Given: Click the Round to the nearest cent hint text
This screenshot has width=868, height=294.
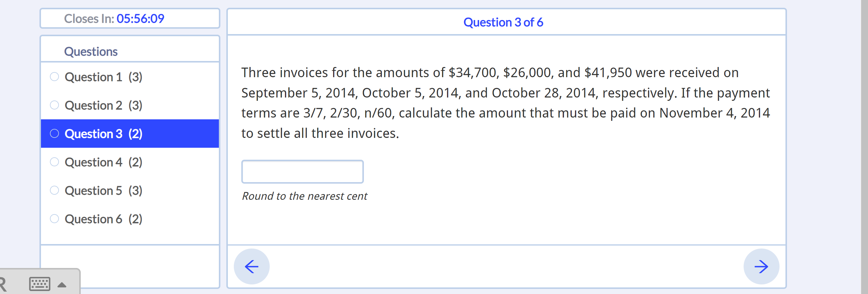Looking at the screenshot, I should [304, 196].
